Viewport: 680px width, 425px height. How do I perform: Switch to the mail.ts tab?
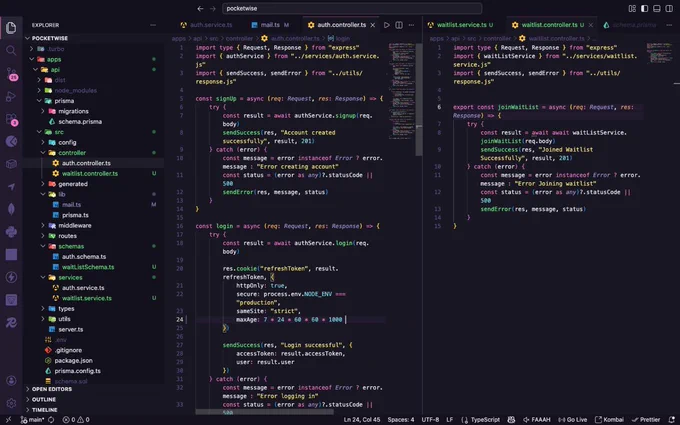[x=270, y=25]
